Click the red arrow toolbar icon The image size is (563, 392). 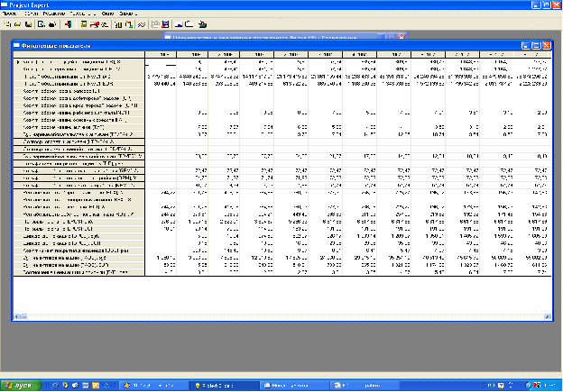[95, 24]
